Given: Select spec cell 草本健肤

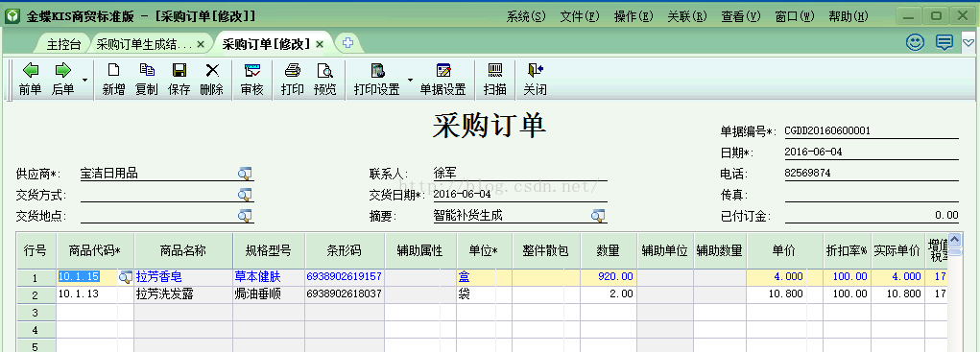Looking at the screenshot, I should 270,276.
